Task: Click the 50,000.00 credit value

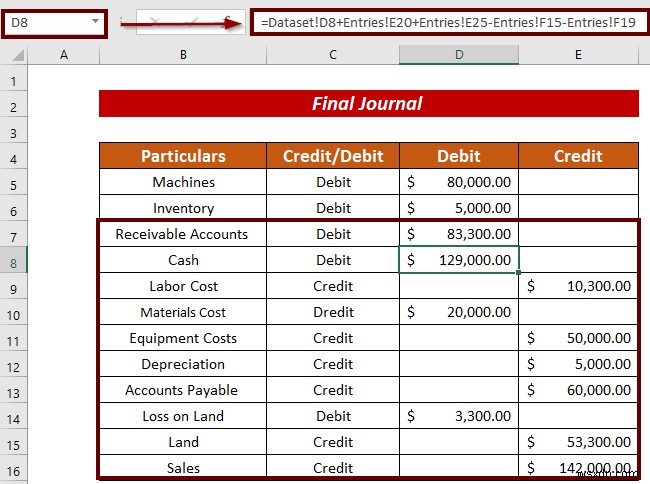Action: point(578,338)
